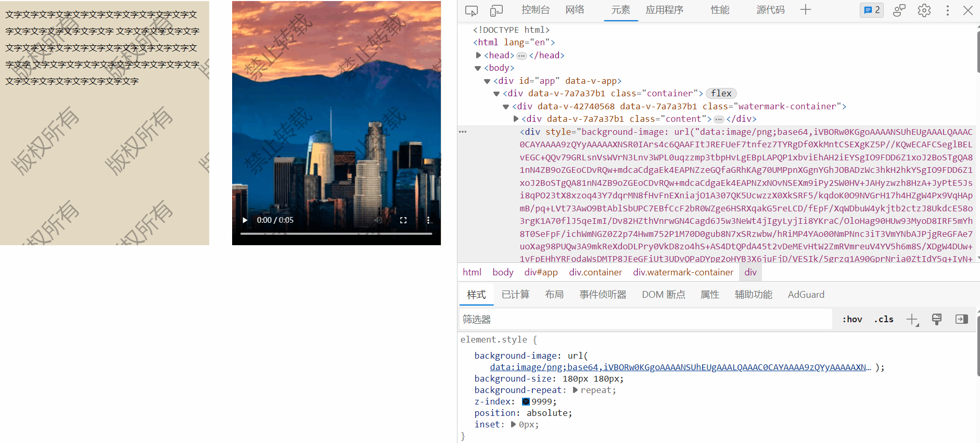Open the DevTools more options menu
The width and height of the screenshot is (980, 443).
948,10
